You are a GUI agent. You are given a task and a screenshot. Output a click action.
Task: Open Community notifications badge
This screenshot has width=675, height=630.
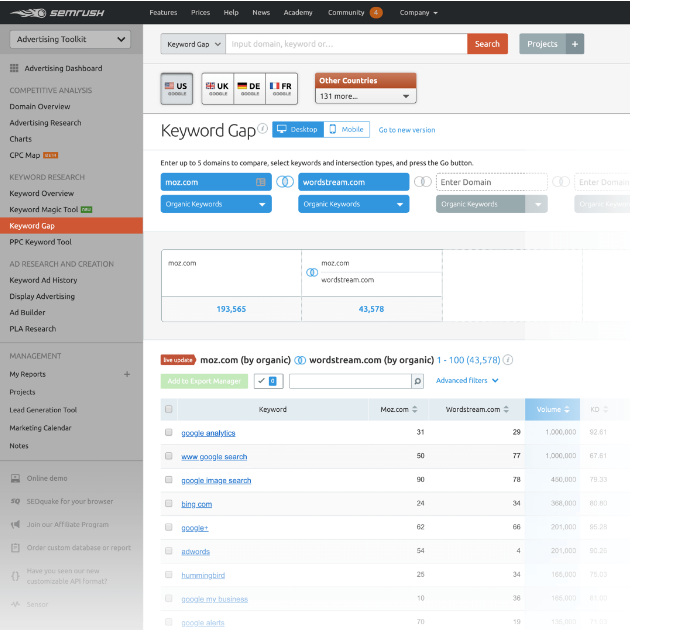[376, 12]
